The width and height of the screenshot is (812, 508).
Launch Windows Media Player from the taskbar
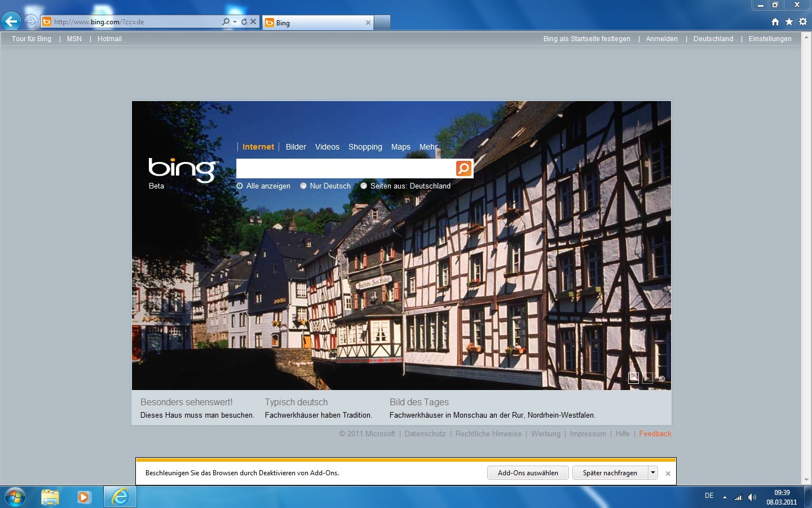tap(83, 497)
